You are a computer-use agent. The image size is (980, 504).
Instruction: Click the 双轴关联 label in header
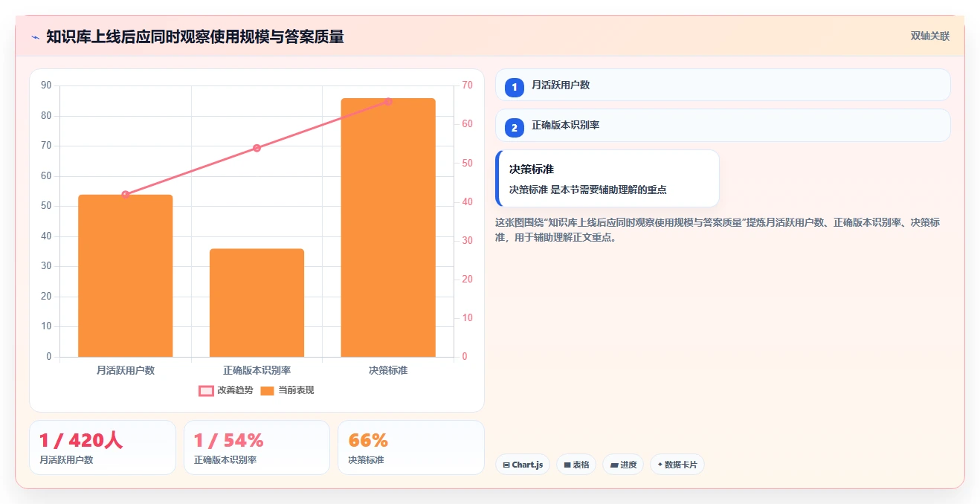[x=930, y=36]
